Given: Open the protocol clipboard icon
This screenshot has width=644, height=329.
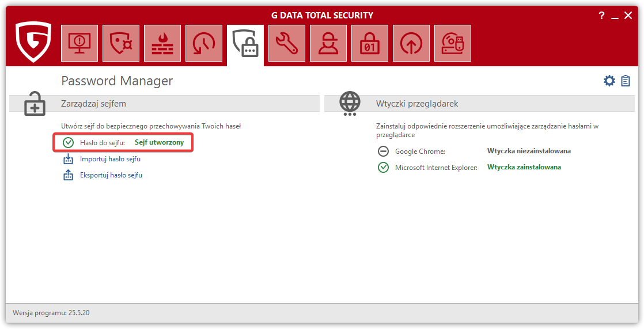Looking at the screenshot, I should tap(626, 81).
